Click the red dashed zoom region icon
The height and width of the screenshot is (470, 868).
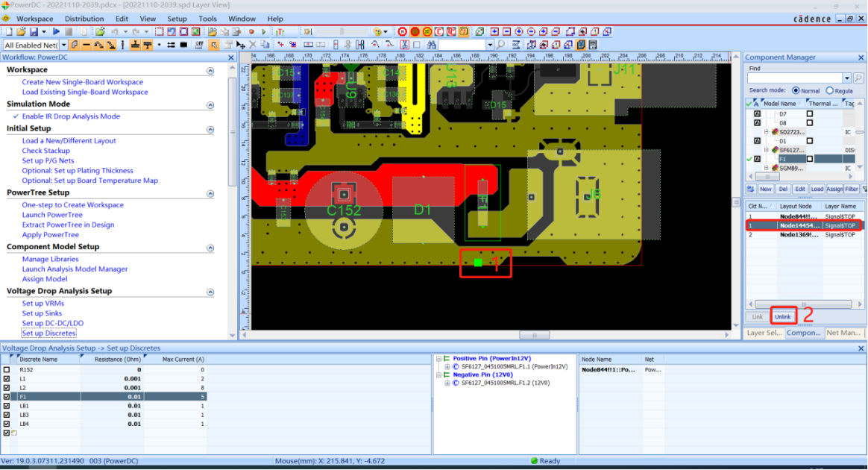point(159,31)
